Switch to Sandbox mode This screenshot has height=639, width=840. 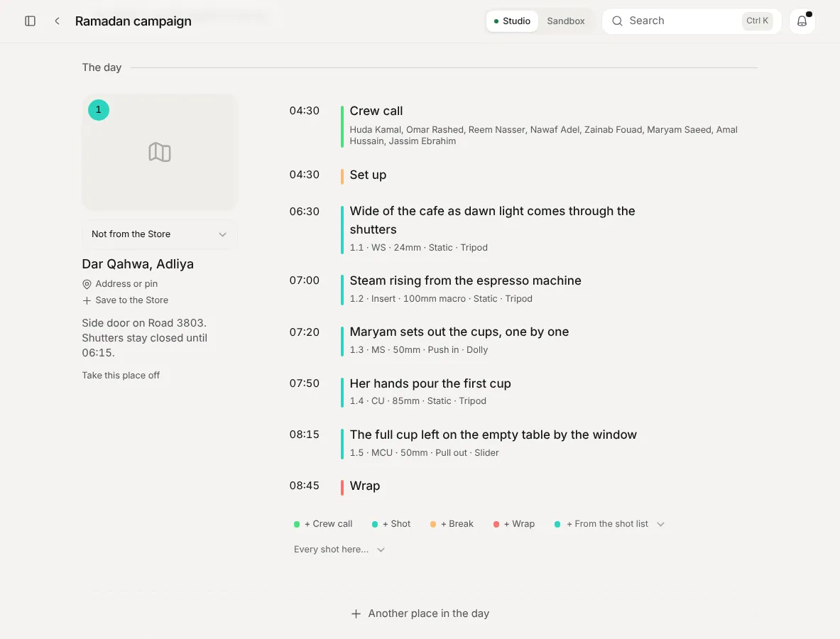[566, 21]
